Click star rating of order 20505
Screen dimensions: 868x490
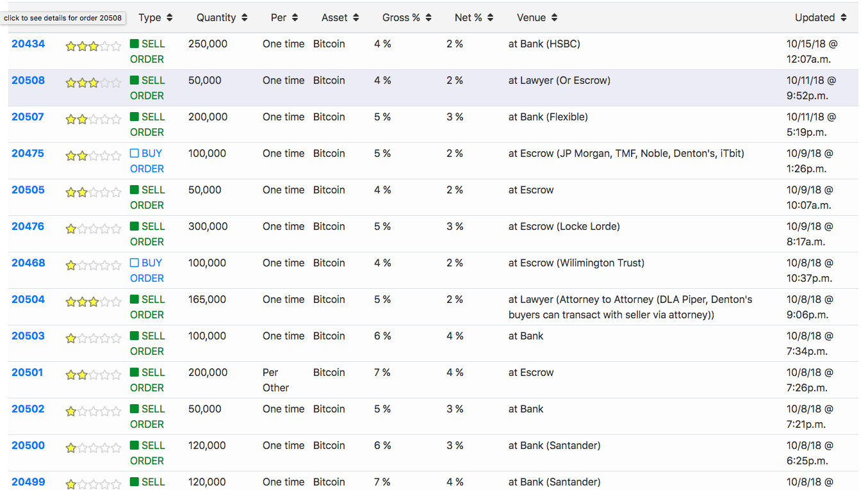click(93, 192)
